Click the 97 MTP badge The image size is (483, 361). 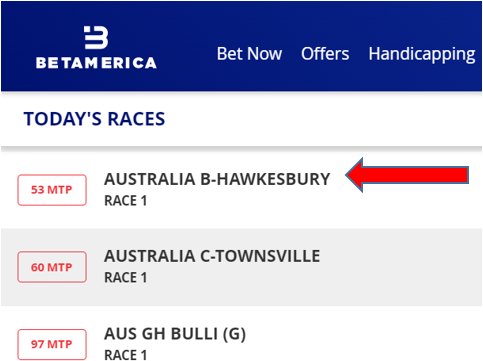52,344
